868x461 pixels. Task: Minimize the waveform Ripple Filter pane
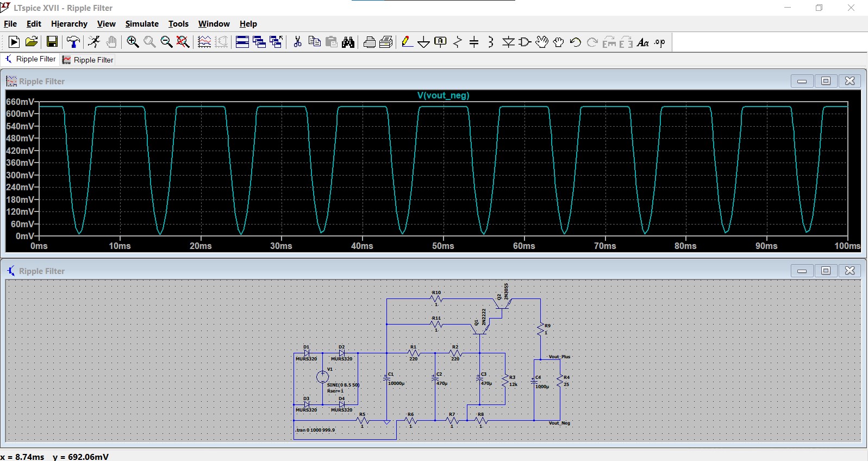(x=802, y=81)
